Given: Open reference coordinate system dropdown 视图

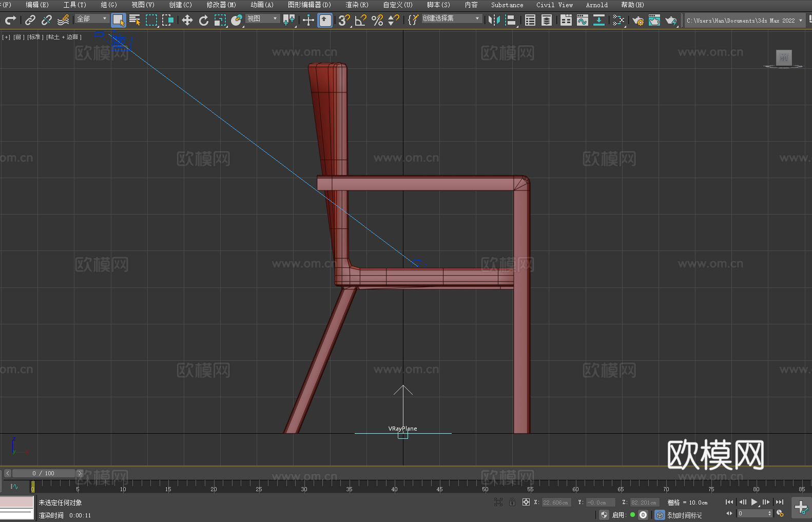Looking at the screenshot, I should point(262,18).
